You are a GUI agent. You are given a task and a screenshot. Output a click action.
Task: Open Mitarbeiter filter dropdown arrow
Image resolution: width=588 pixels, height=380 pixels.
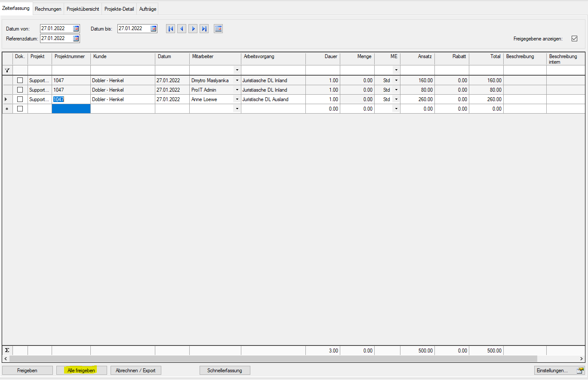point(237,70)
